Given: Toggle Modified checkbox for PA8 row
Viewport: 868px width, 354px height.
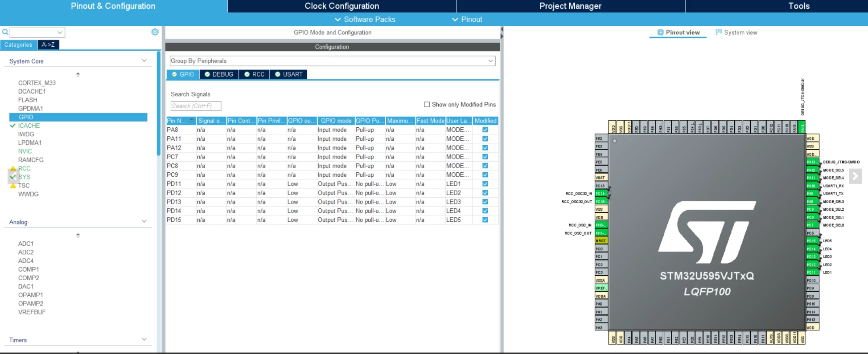Looking at the screenshot, I should pyautogui.click(x=485, y=130).
